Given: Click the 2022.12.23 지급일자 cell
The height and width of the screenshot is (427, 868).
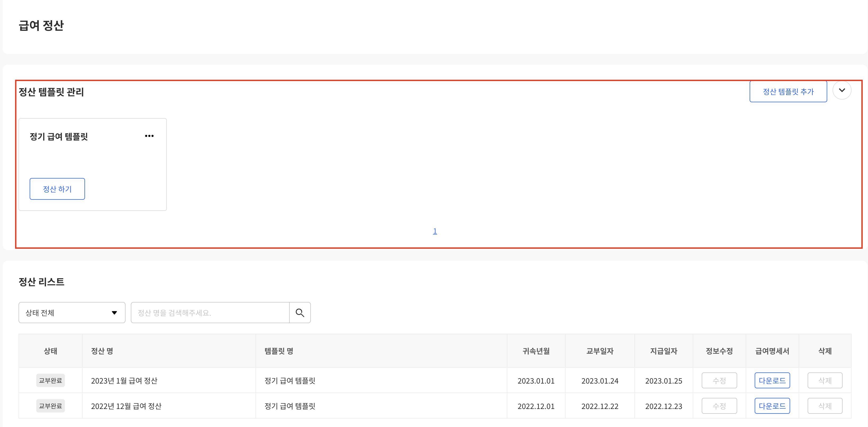Looking at the screenshot, I should pos(664,406).
